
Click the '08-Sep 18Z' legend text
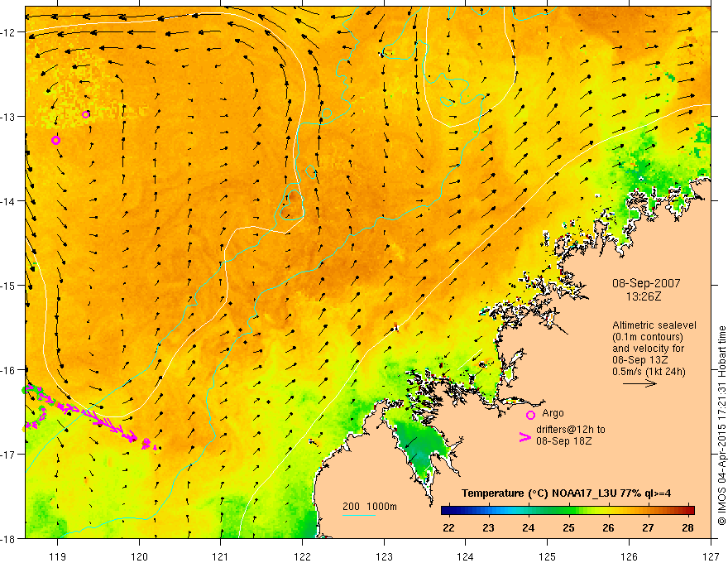(x=563, y=441)
